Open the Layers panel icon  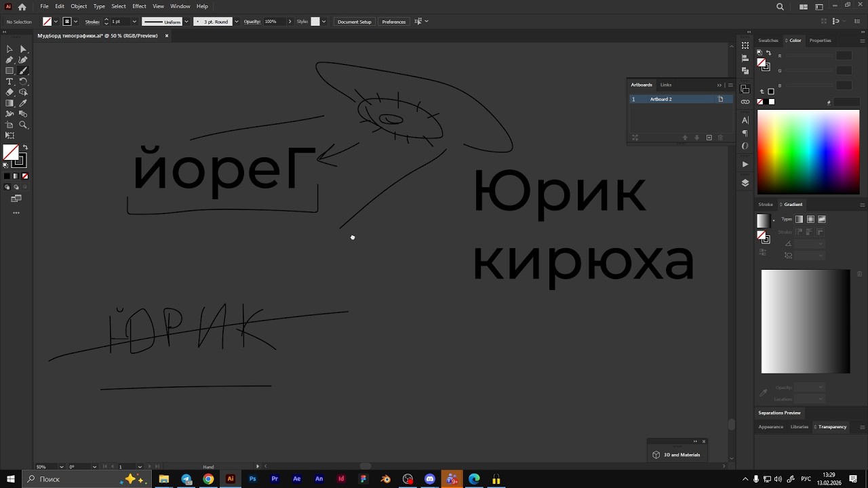pos(745,182)
